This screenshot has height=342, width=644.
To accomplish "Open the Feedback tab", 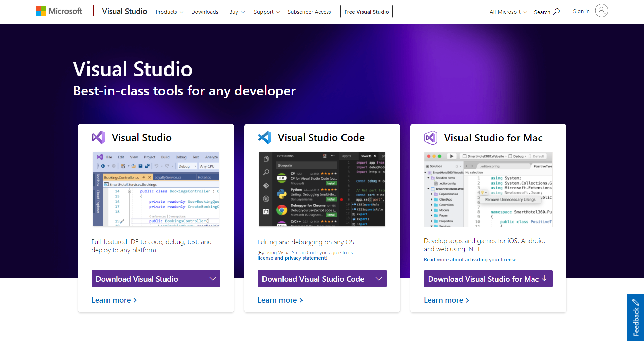I will click(x=636, y=318).
